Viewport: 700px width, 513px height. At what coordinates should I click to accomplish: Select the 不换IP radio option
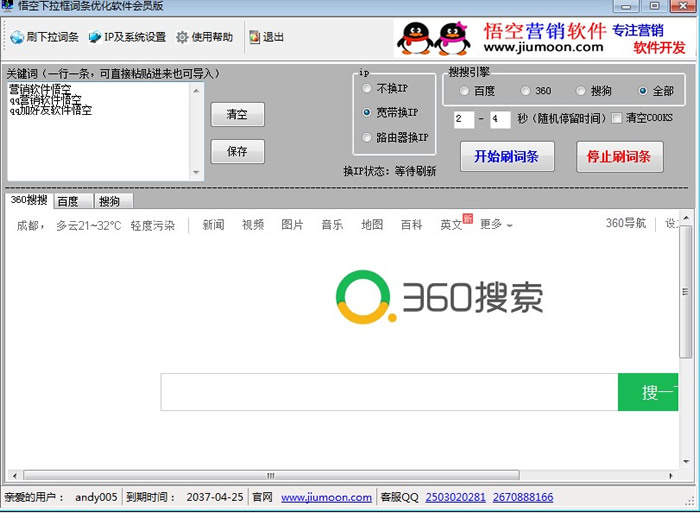(367, 89)
